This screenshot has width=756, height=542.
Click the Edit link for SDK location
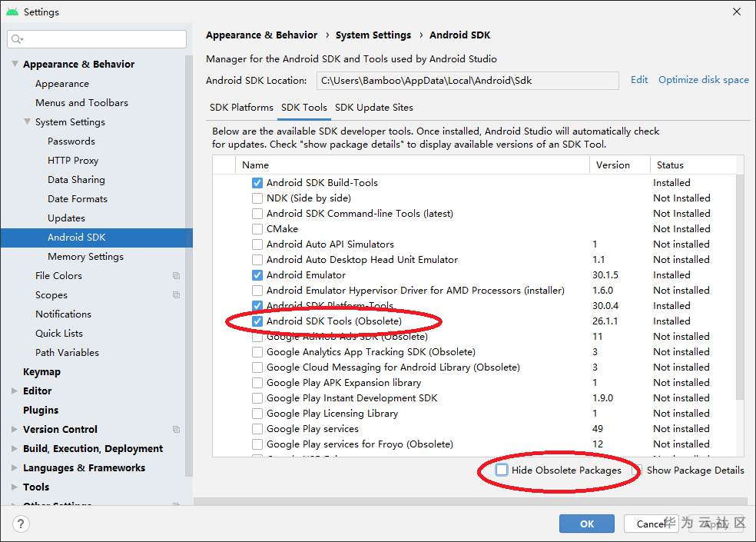[639, 80]
